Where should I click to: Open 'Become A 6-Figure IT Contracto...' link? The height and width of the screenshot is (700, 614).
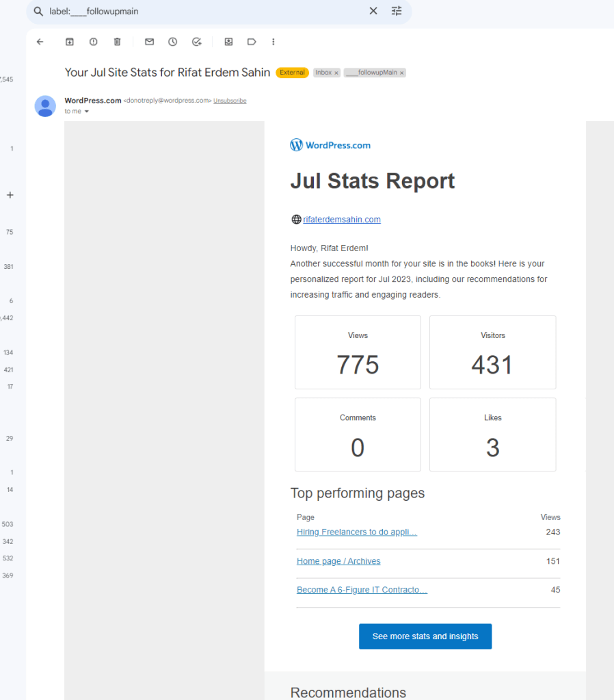click(x=362, y=590)
